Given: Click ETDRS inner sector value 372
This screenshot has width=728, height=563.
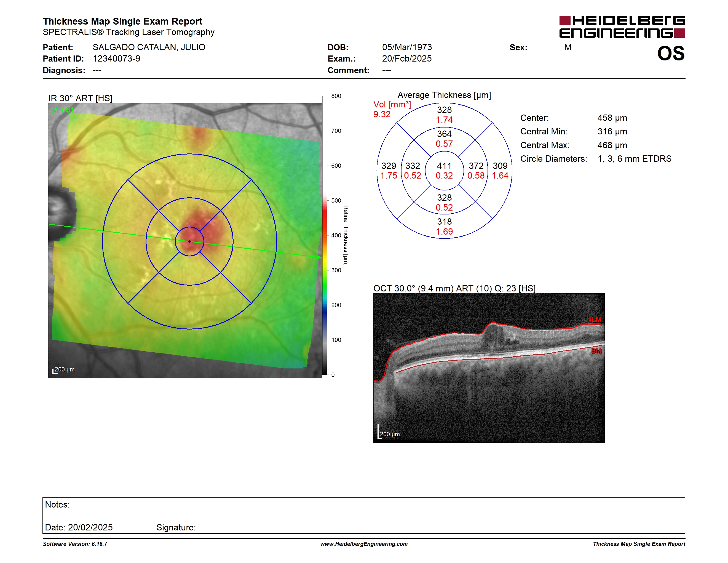Looking at the screenshot, I should (476, 166).
